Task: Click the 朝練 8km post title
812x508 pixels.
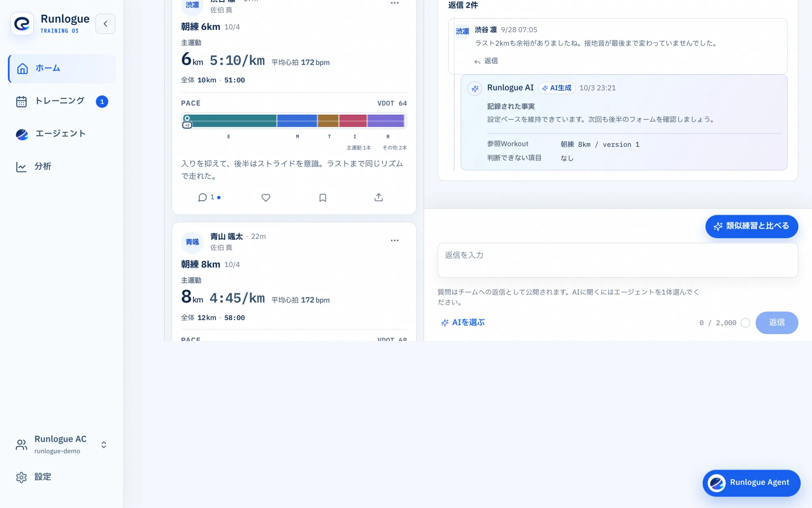Action: click(x=201, y=264)
